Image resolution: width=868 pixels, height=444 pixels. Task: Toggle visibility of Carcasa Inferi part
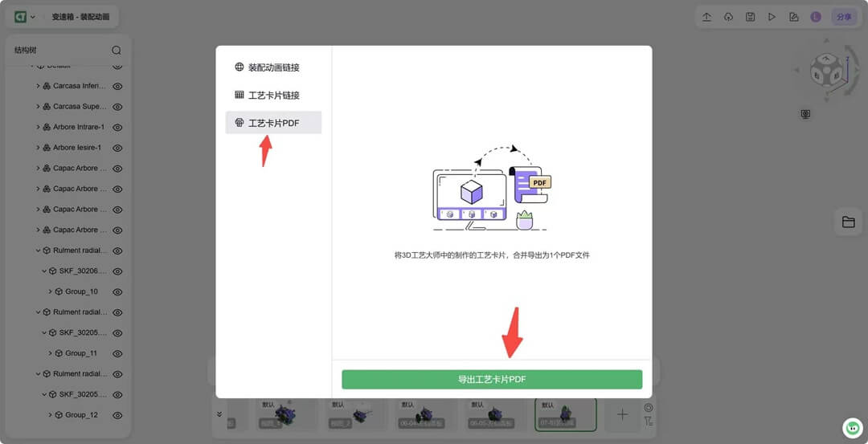coord(117,86)
